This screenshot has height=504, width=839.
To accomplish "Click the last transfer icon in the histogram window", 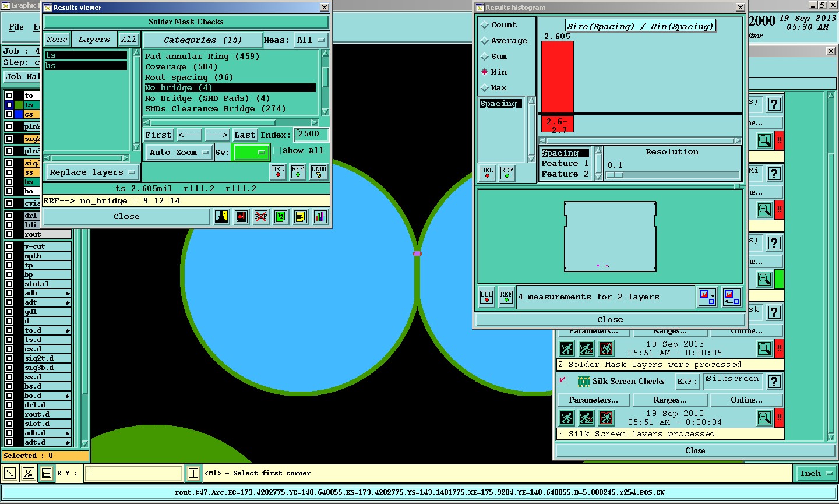I will point(731,297).
